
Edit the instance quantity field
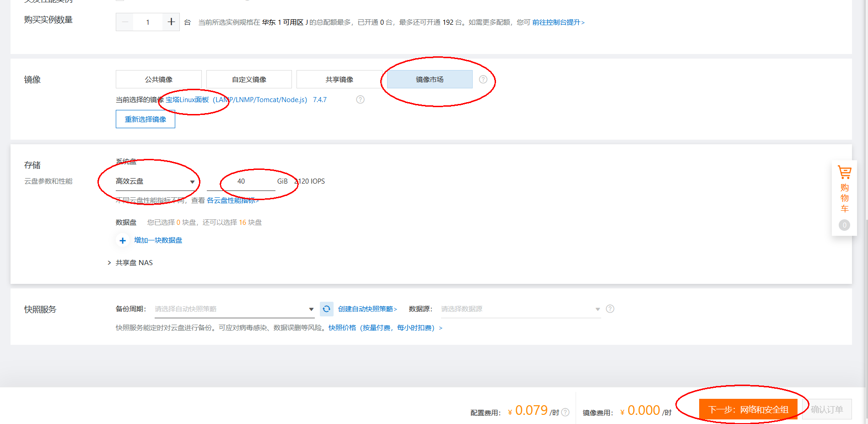tap(148, 22)
